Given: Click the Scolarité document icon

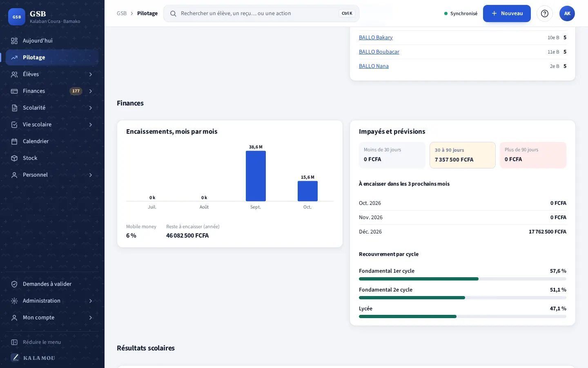Looking at the screenshot, I should (14, 108).
